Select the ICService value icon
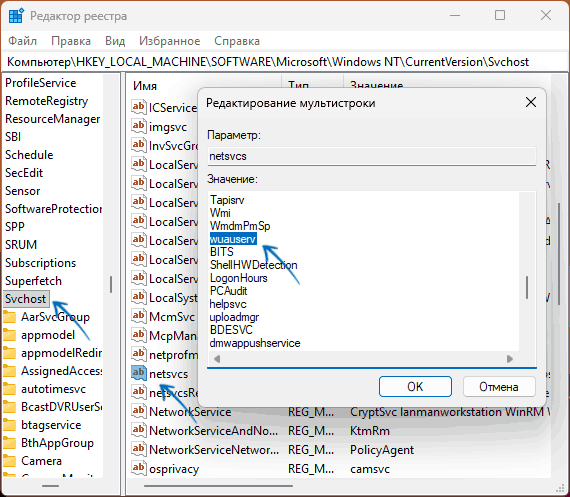 coord(139,107)
